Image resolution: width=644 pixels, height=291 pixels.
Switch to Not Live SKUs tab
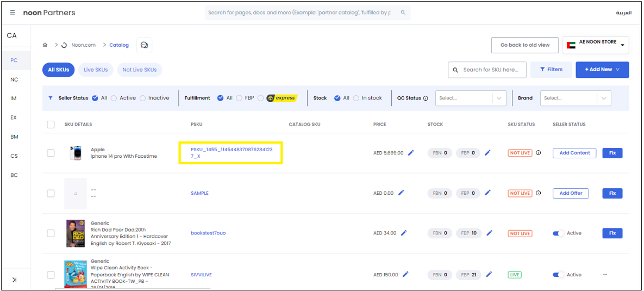[139, 70]
